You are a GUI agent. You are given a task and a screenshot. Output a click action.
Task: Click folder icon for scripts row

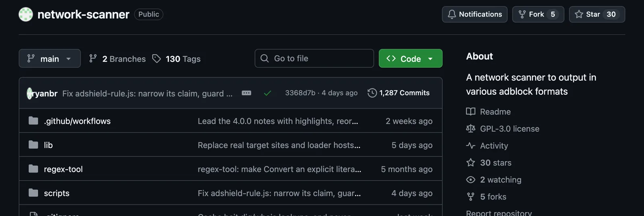33,193
